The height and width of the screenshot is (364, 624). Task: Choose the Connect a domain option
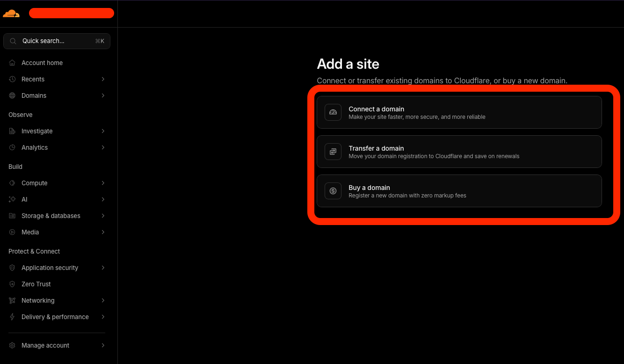coord(459,112)
